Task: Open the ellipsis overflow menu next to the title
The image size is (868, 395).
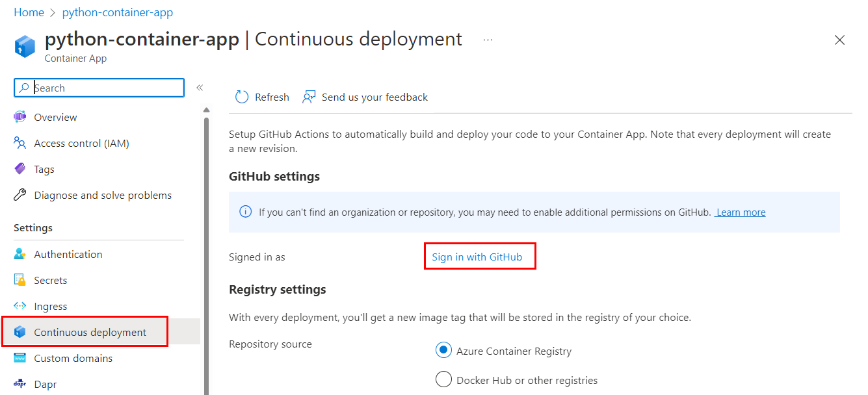Action: 488,40
